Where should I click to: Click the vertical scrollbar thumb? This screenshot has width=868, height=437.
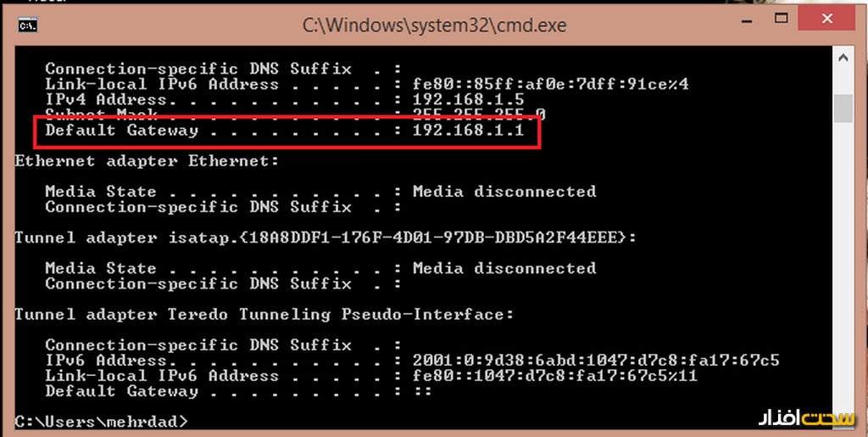point(843,109)
